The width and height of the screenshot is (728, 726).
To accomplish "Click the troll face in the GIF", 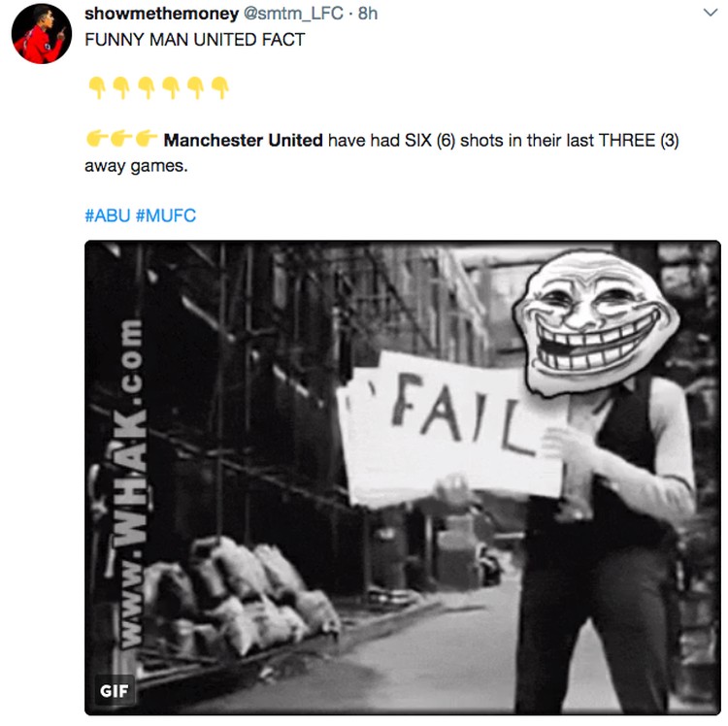I will pos(596,322).
